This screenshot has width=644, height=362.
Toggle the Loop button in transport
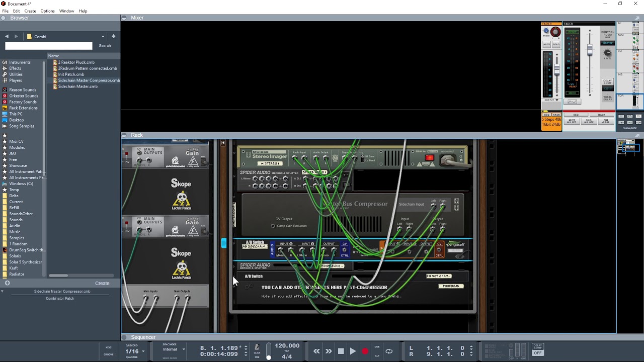[389, 351]
